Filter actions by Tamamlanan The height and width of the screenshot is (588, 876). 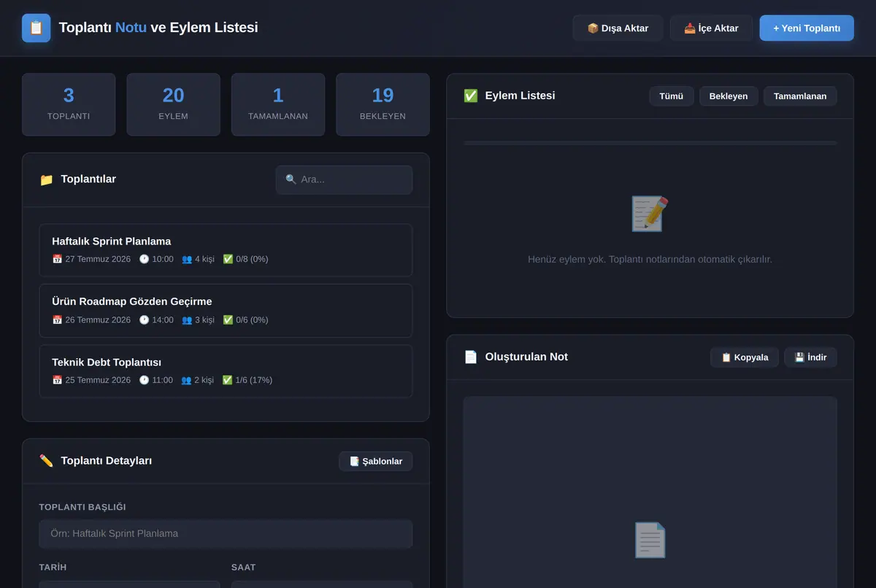[800, 96]
